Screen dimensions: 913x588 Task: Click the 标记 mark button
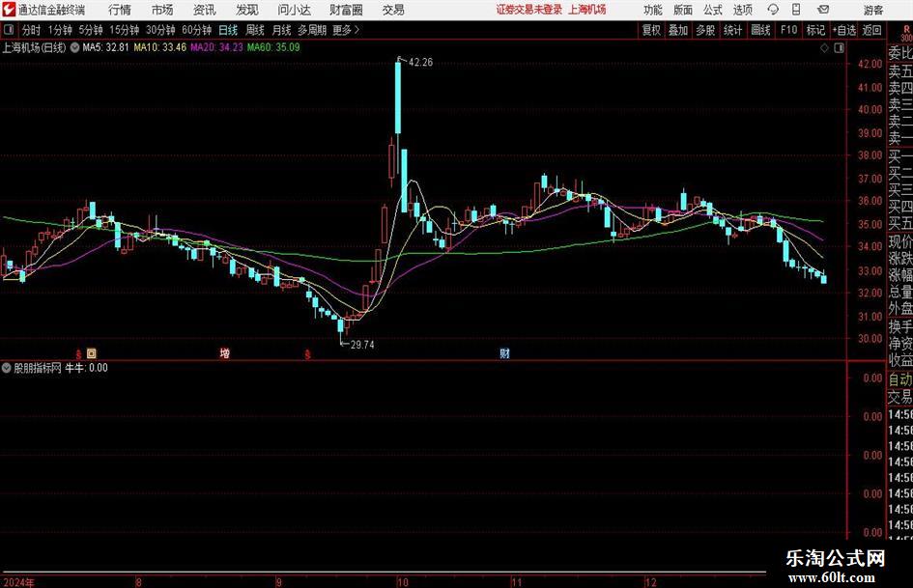coord(815,30)
